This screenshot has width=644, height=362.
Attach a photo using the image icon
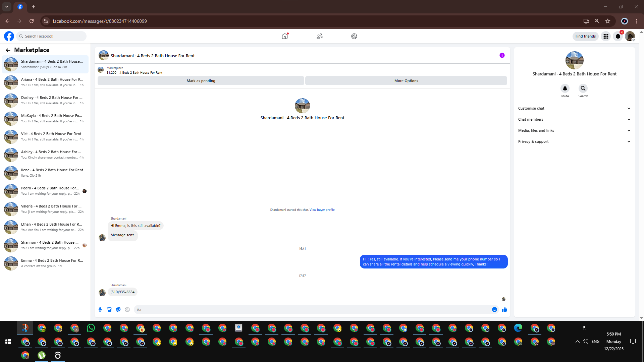click(109, 310)
